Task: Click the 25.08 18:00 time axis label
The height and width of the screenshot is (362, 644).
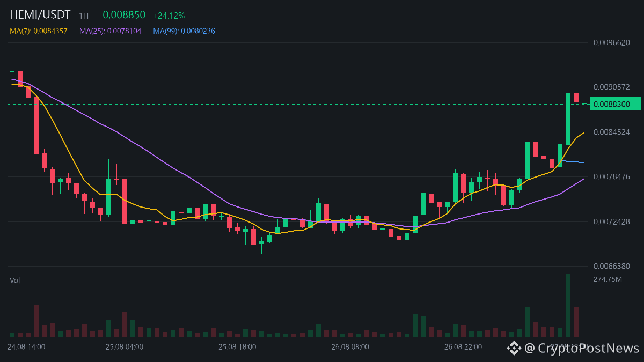Action: [x=237, y=347]
